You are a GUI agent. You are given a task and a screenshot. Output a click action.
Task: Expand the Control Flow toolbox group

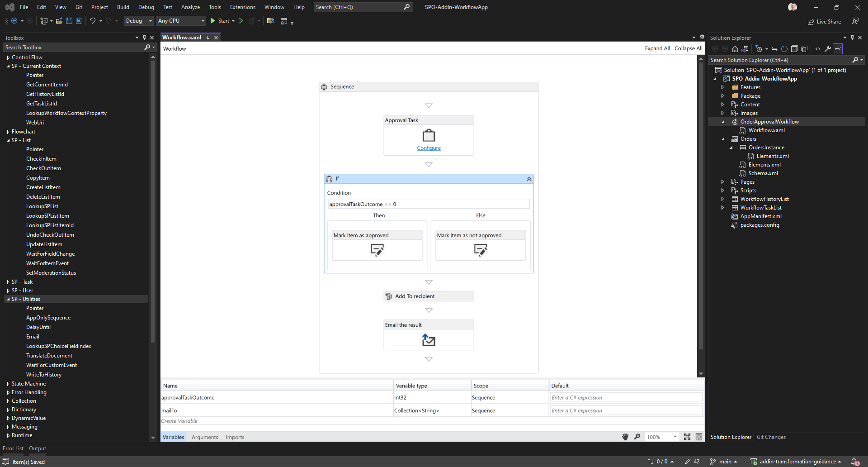pos(8,57)
